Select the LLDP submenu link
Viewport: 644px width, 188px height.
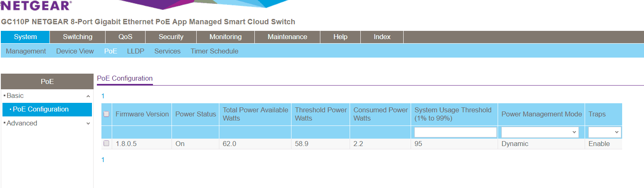coord(136,51)
